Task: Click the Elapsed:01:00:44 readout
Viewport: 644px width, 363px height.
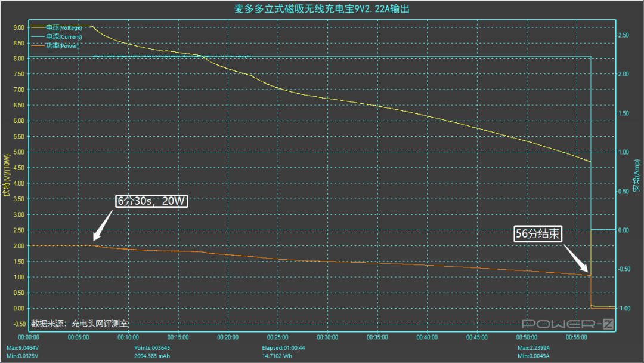Action: point(283,348)
